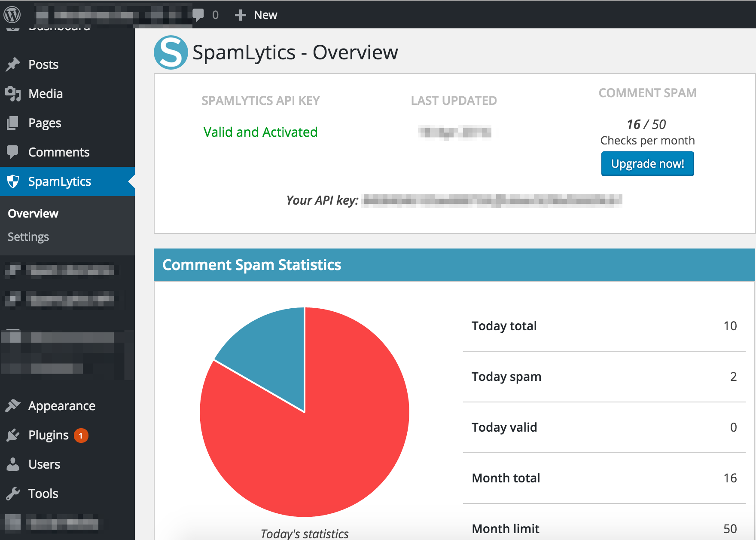Screen dimensions: 756x540
Task: Click the Media library icon
Action: pyautogui.click(x=13, y=94)
